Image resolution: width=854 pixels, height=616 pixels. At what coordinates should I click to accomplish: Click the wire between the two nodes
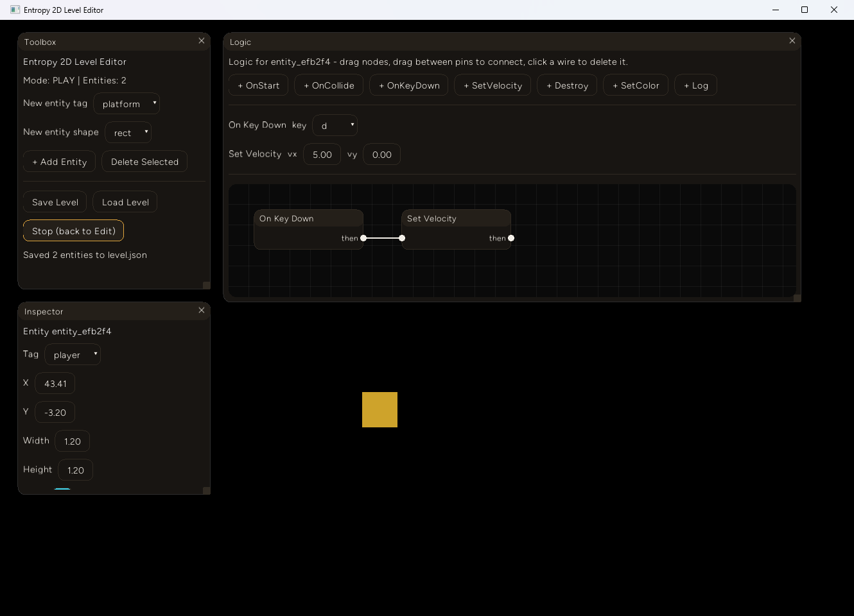(x=383, y=238)
